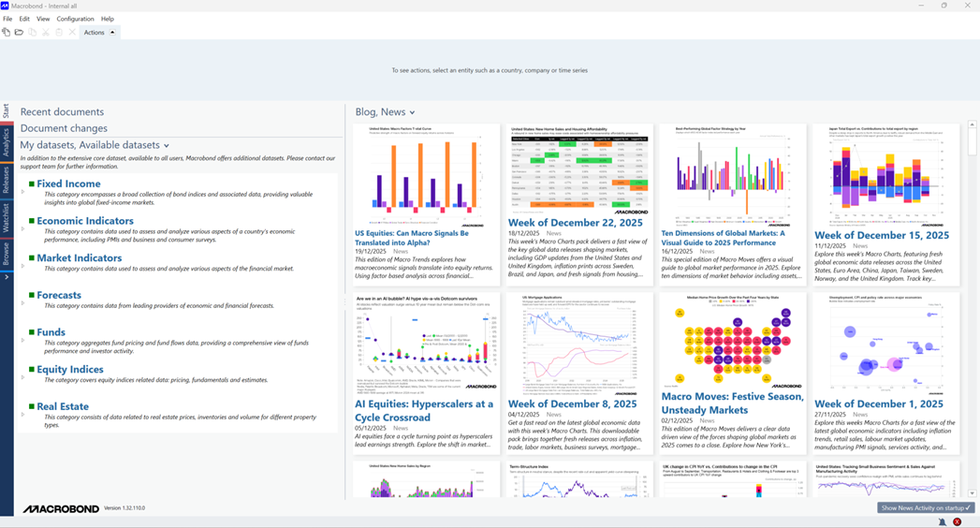Viewport: 980px width, 528px height.
Task: Open the Market Indicators dataset category
Action: click(x=80, y=257)
